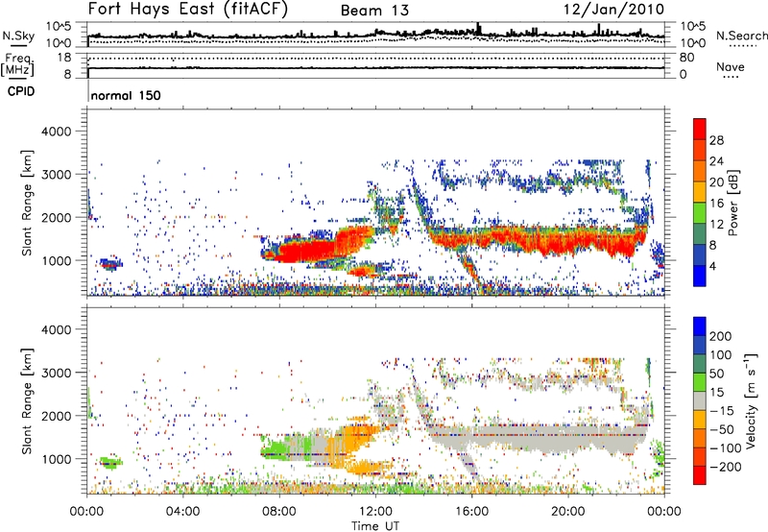Click the red high-power echo near 09:00
Image resolution: width=768 pixels, height=532 pixels.
point(306,252)
